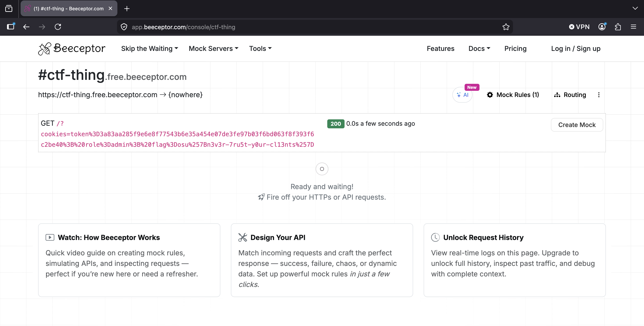
Task: Click the Beeceptor bee logo
Action: pyautogui.click(x=44, y=48)
